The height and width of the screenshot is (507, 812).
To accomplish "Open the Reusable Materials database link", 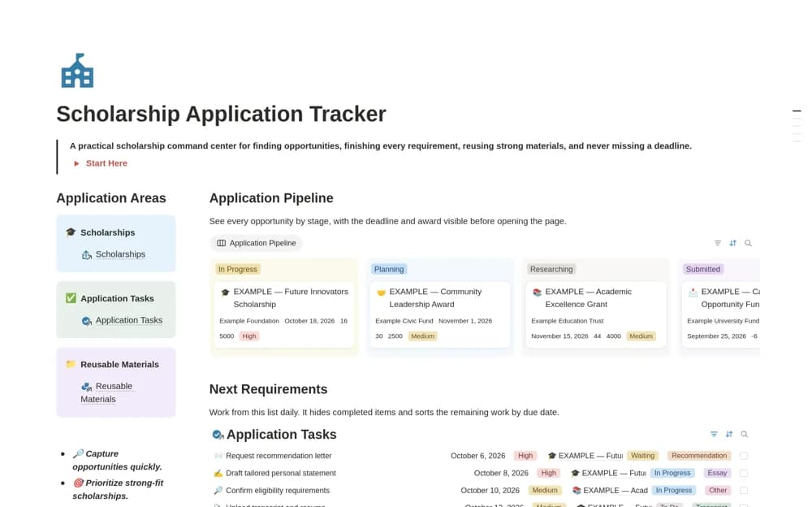I will [x=106, y=392].
